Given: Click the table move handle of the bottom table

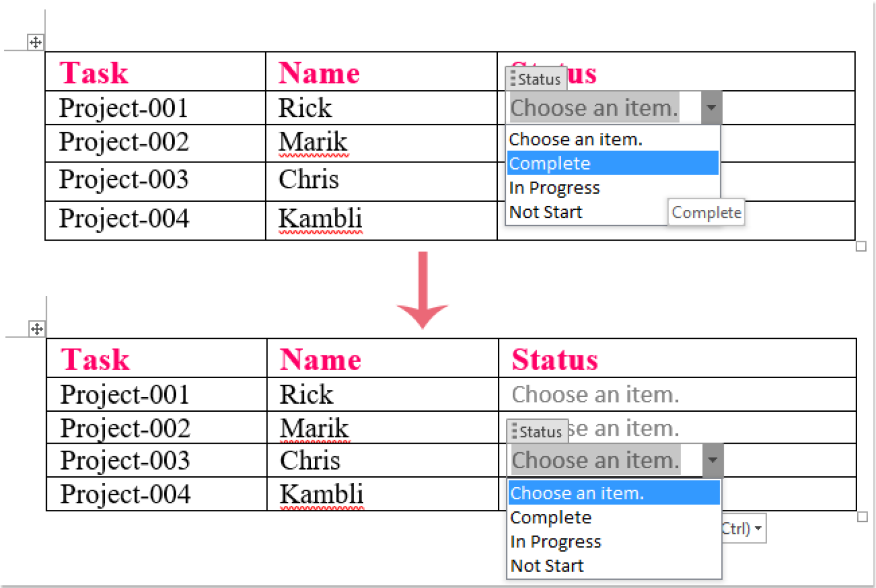Looking at the screenshot, I should click(x=35, y=329).
